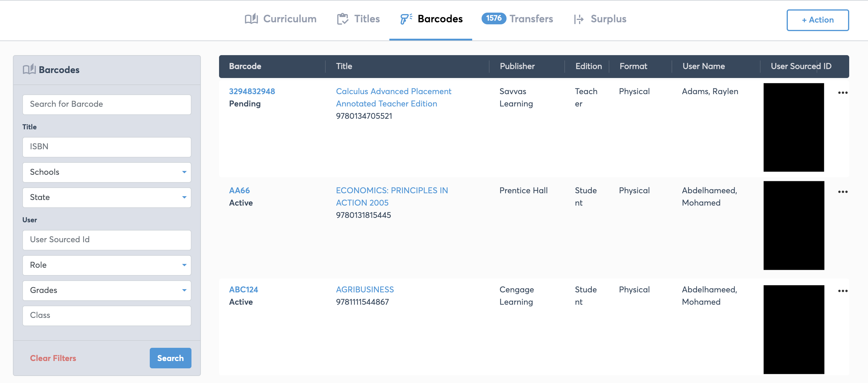Open the options menu for barcode AA66
Viewport: 868px width, 383px height.
coord(843,192)
